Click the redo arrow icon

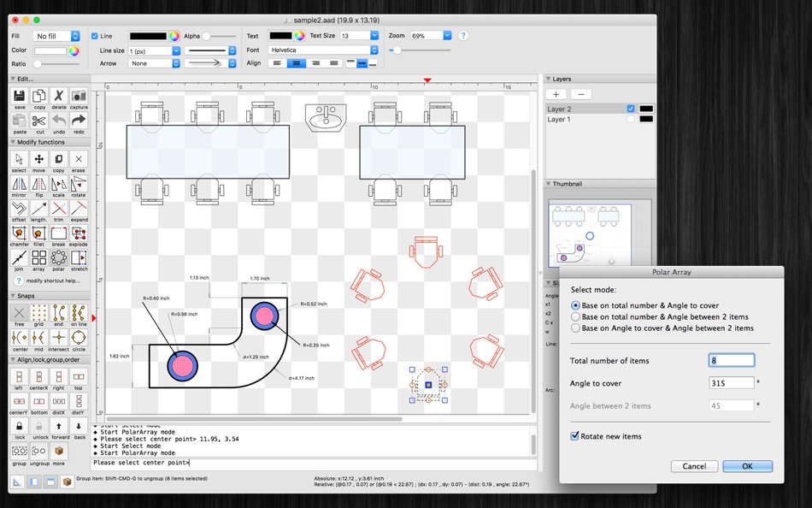(x=78, y=121)
